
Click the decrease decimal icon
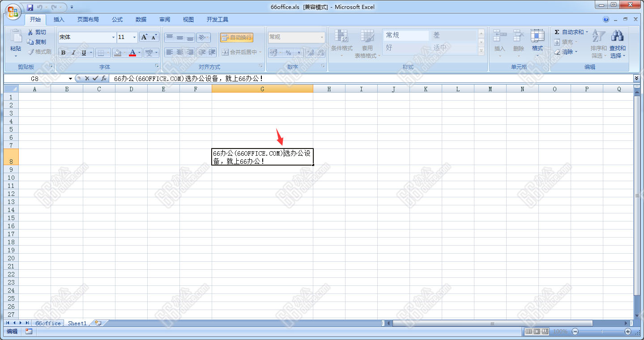click(x=320, y=53)
